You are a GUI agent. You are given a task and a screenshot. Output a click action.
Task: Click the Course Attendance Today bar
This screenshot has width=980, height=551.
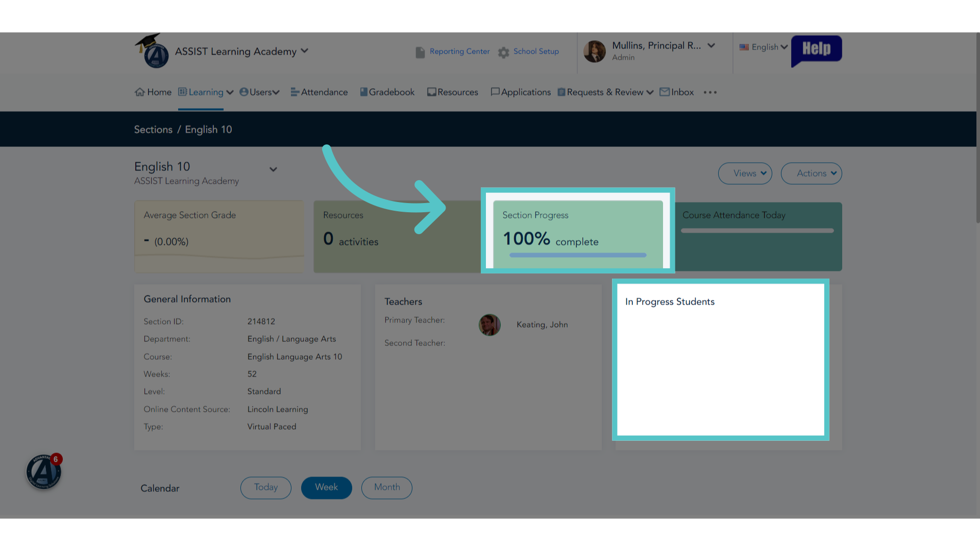tap(757, 231)
